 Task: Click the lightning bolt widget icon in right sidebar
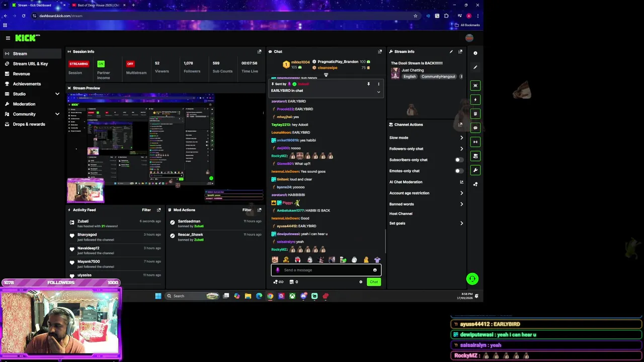[475, 100]
